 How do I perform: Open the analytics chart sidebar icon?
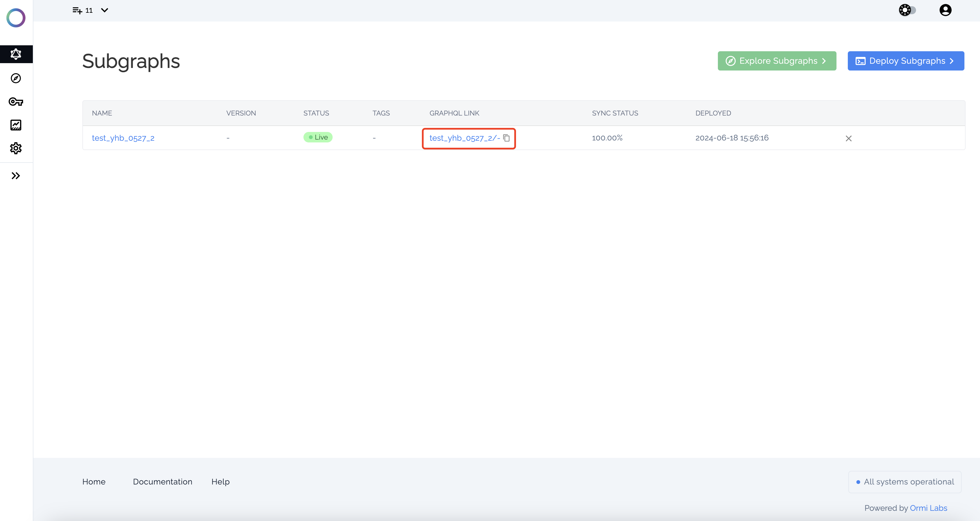click(16, 125)
